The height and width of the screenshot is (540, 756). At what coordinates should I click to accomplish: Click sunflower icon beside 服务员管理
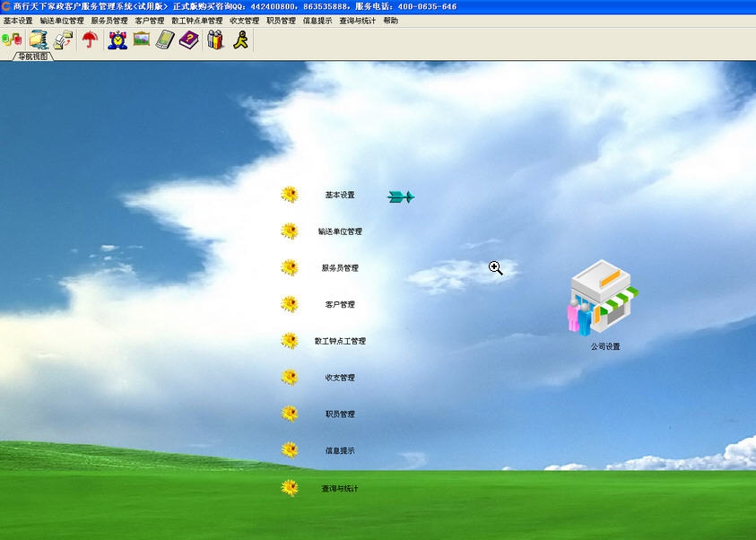pyautogui.click(x=290, y=267)
